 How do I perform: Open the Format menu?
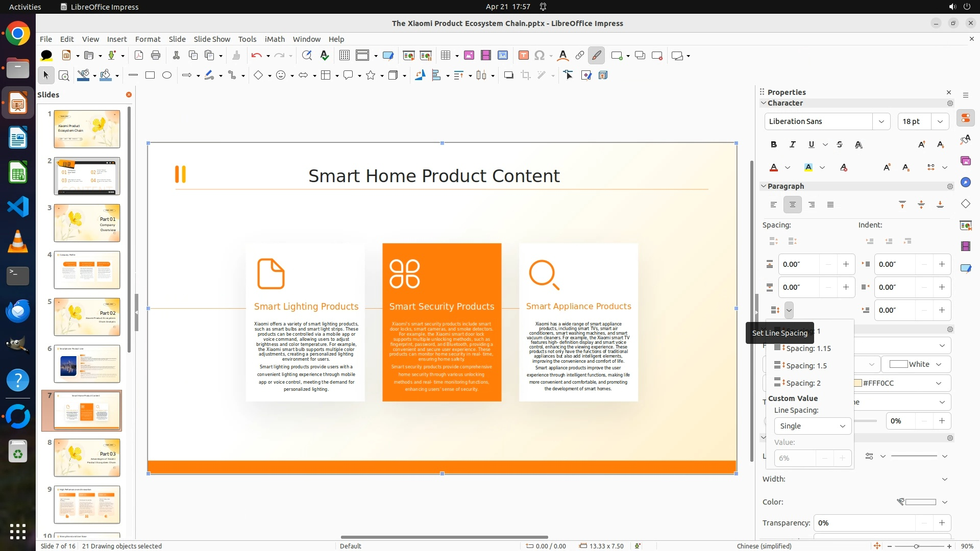(148, 39)
